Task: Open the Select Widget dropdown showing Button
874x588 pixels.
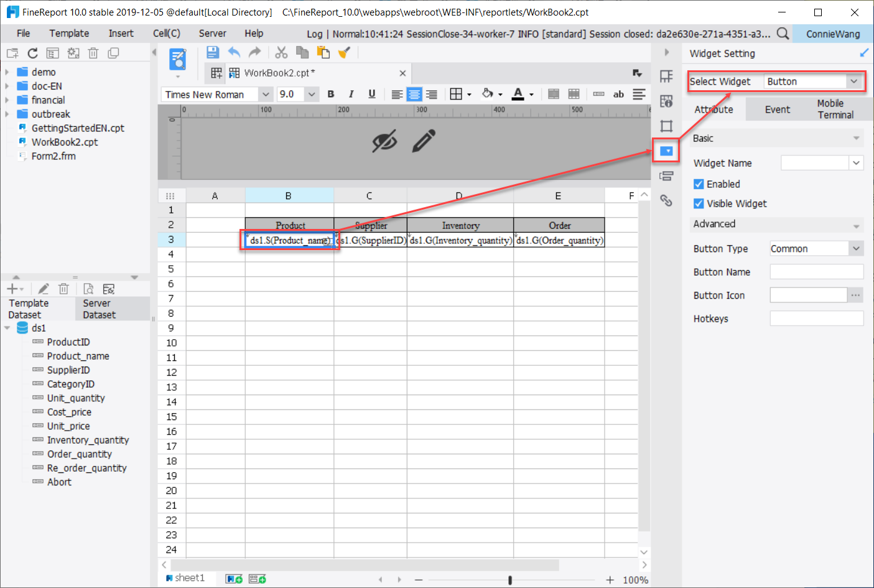Action: [853, 82]
